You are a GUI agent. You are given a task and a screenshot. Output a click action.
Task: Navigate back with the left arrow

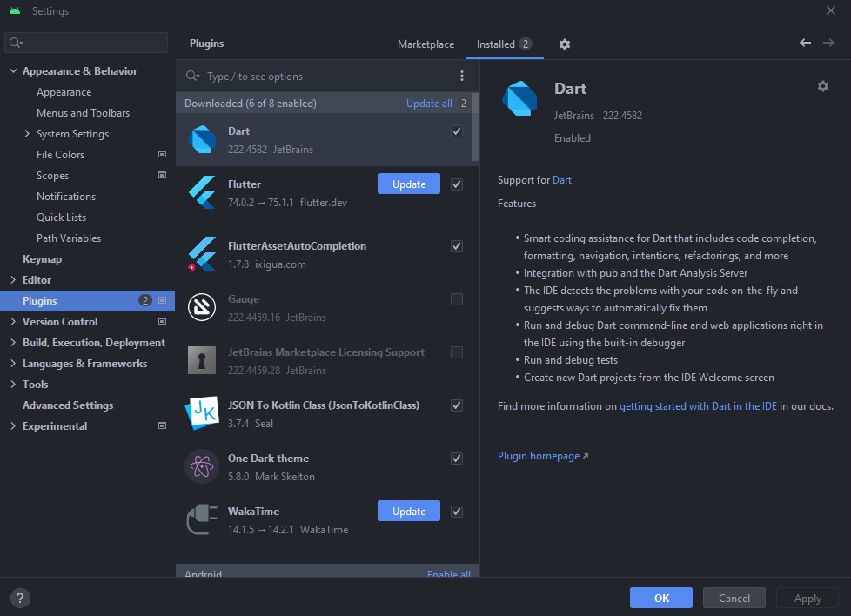tap(805, 44)
